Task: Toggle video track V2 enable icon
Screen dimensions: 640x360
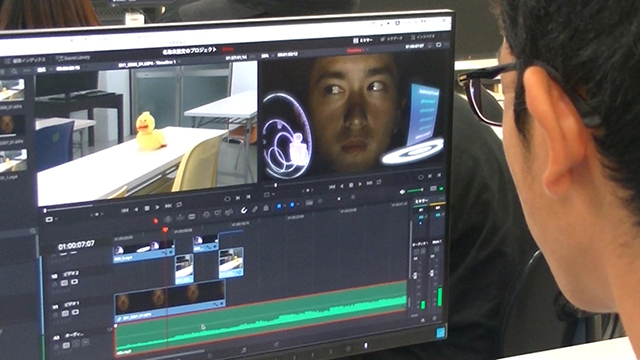Action: click(74, 282)
